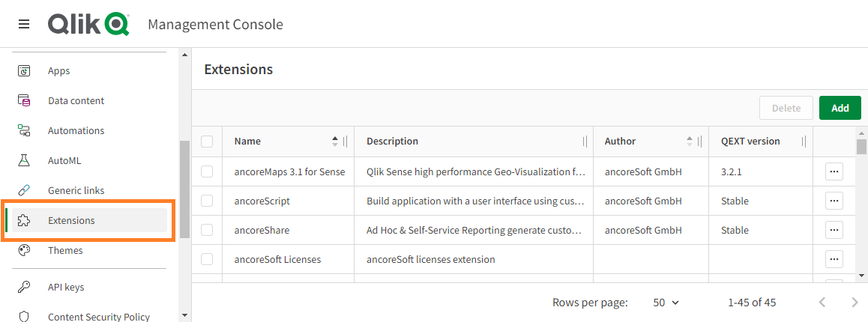Open more options for ancoreScript row
Screen dimensions: 868x322
(834, 201)
